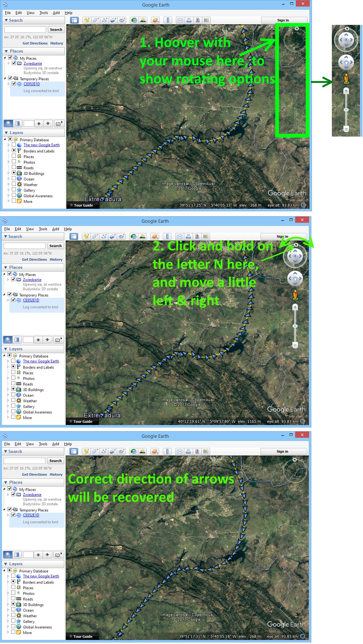
Task: Uncheck the My Places checkbox in top window
Action: pyautogui.click(x=10, y=58)
